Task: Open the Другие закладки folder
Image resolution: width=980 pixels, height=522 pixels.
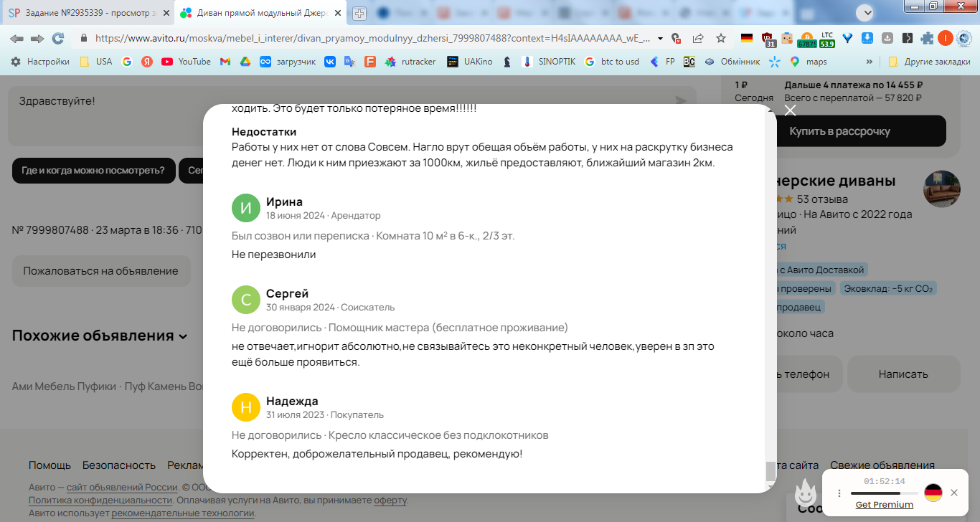Action: (x=928, y=62)
